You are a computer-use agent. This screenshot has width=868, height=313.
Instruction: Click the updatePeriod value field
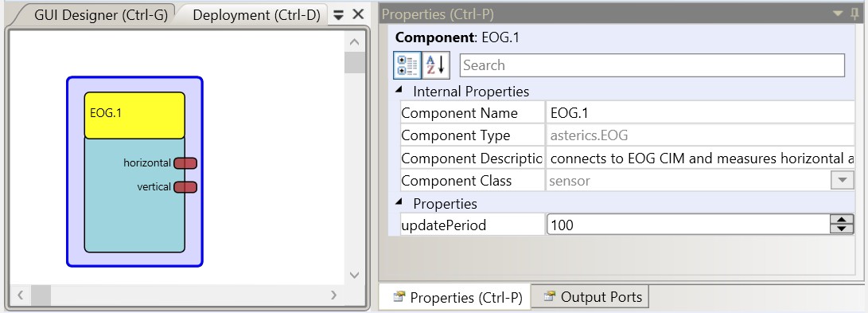coord(688,225)
